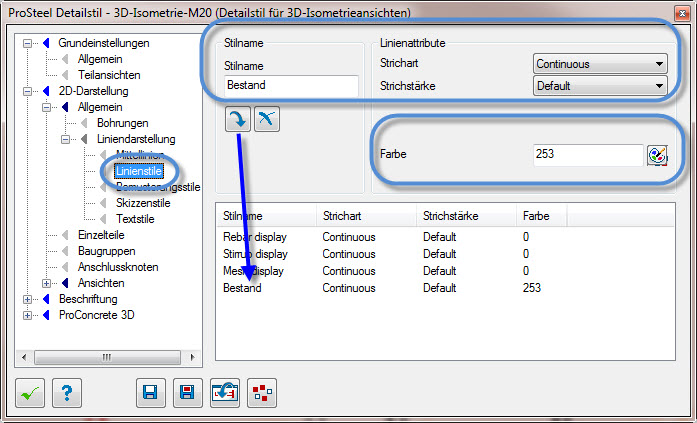697x423 pixels.
Task: Open the Strichart Continuous dropdown
Action: point(600,64)
